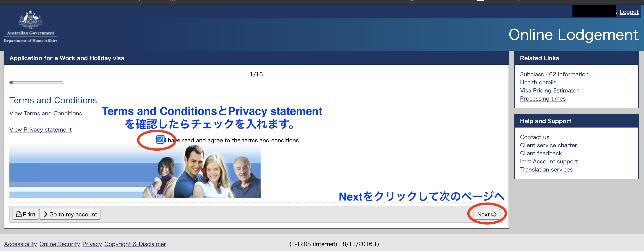
Task: Open Health details link
Action: pyautogui.click(x=538, y=82)
